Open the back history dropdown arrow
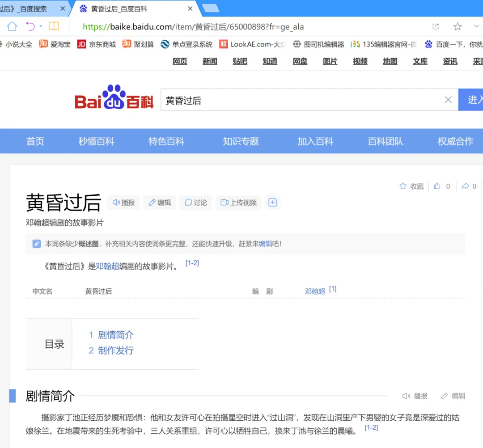The width and height of the screenshot is (483, 448). click(x=41, y=26)
